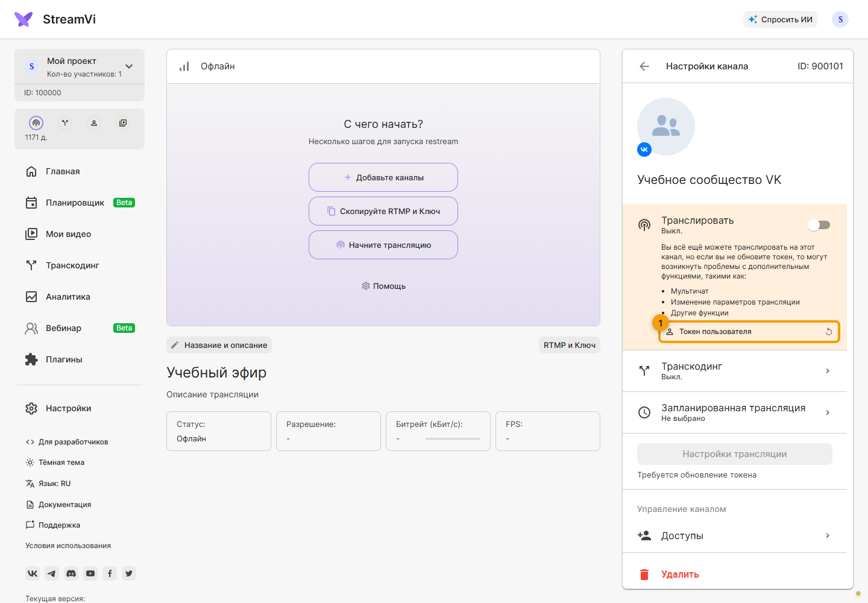
Task: Click the back arrow in channel settings
Action: [644, 66]
